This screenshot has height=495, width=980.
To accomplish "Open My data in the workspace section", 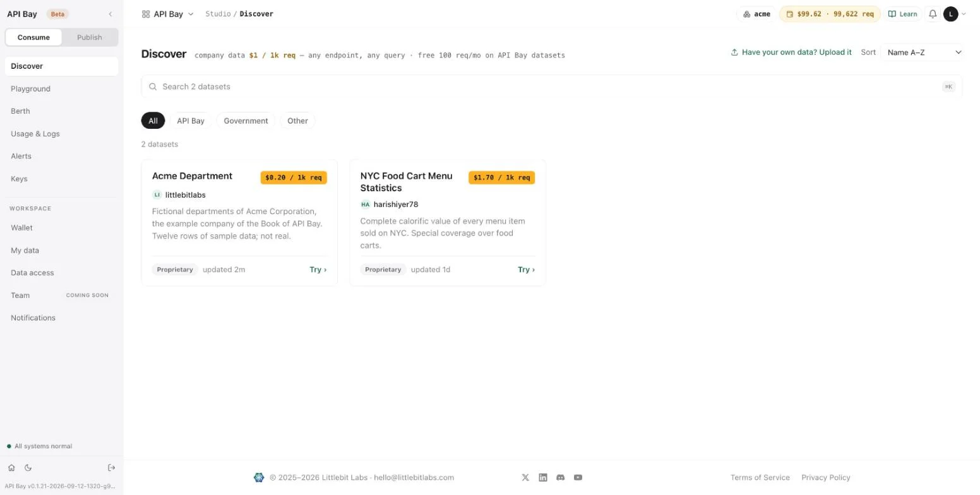I will click(x=61, y=251).
